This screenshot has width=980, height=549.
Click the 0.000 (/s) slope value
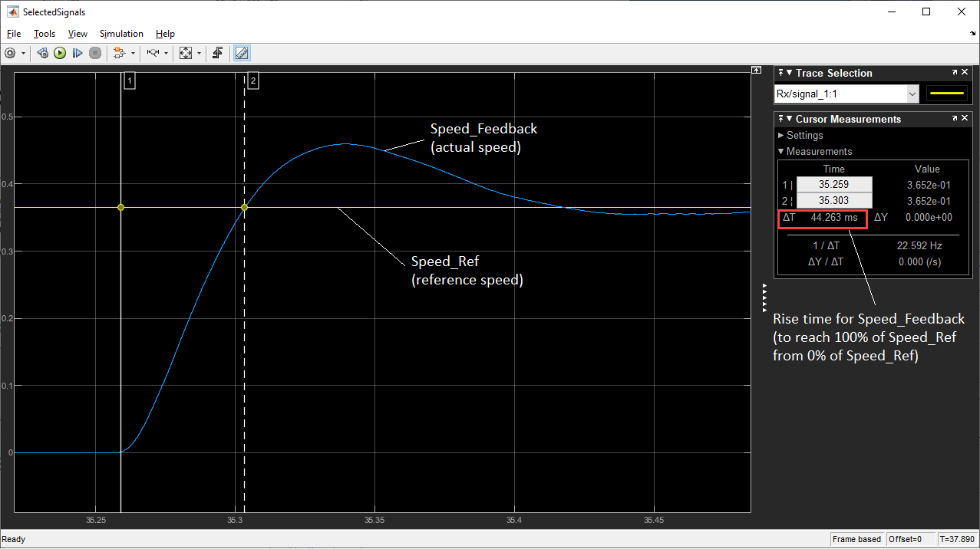pyautogui.click(x=920, y=261)
